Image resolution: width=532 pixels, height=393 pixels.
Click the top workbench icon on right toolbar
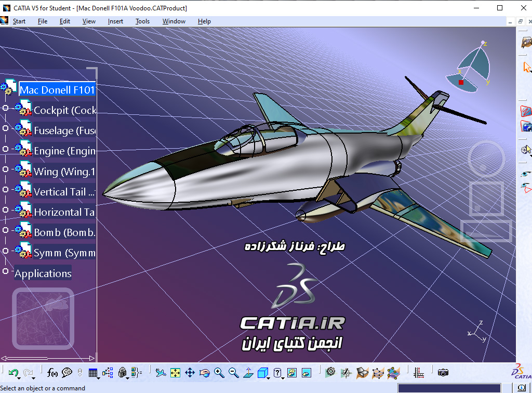click(x=527, y=43)
